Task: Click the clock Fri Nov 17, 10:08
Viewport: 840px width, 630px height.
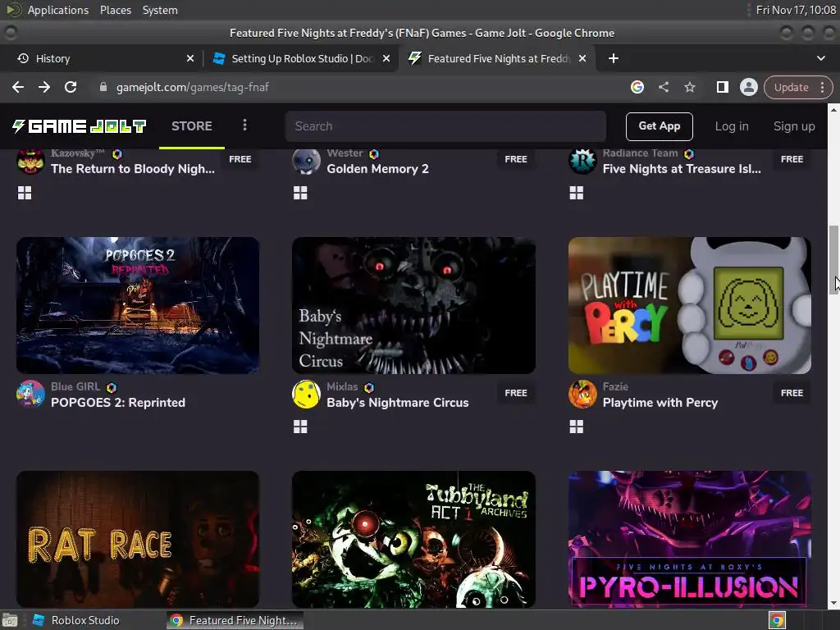Action: click(x=796, y=10)
